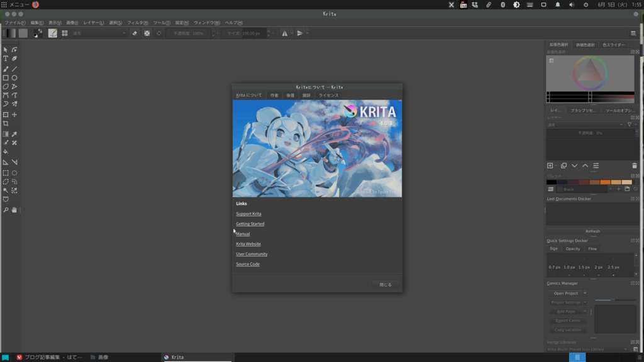This screenshot has width=644, height=362.
Task: Select the Polyline tool
Action: tap(14, 87)
